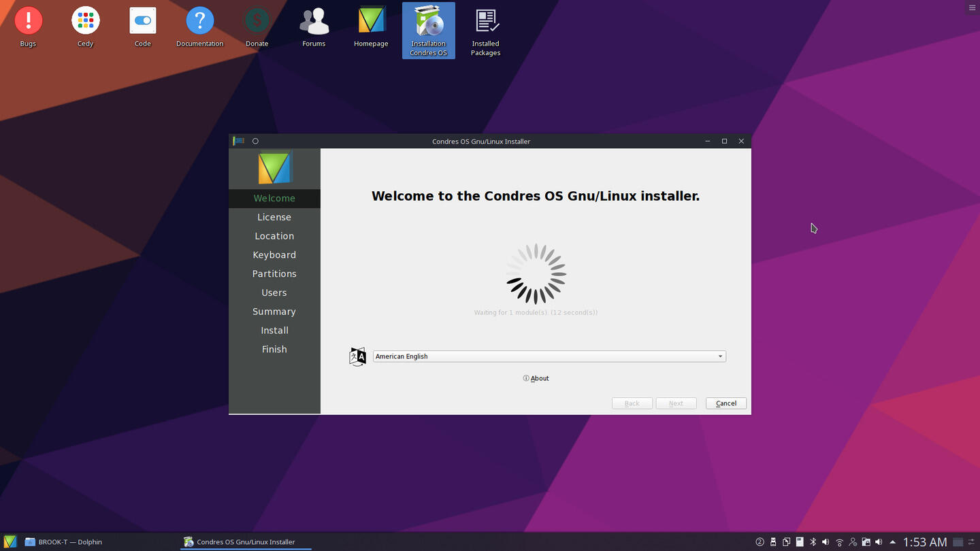Click the locked folder vault tray icon
Viewport: 980px width, 551px height.
coord(866,542)
